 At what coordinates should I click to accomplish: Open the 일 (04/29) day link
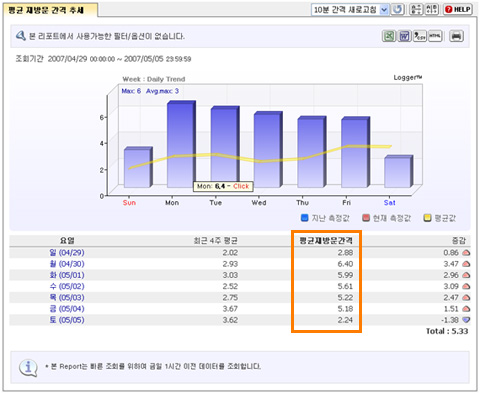click(x=67, y=253)
